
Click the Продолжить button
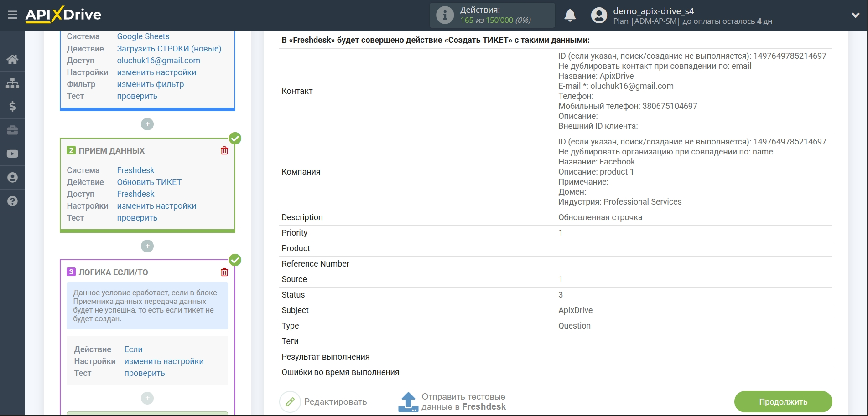pyautogui.click(x=783, y=402)
